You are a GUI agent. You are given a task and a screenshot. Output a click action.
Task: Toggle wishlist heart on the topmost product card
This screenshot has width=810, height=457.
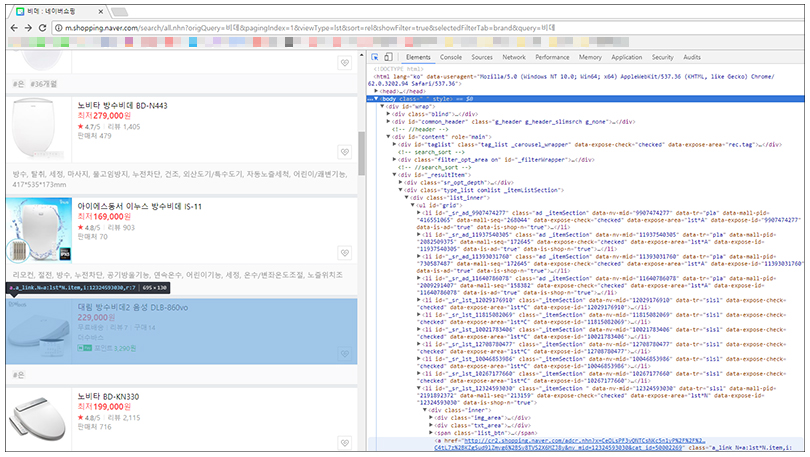[x=345, y=63]
